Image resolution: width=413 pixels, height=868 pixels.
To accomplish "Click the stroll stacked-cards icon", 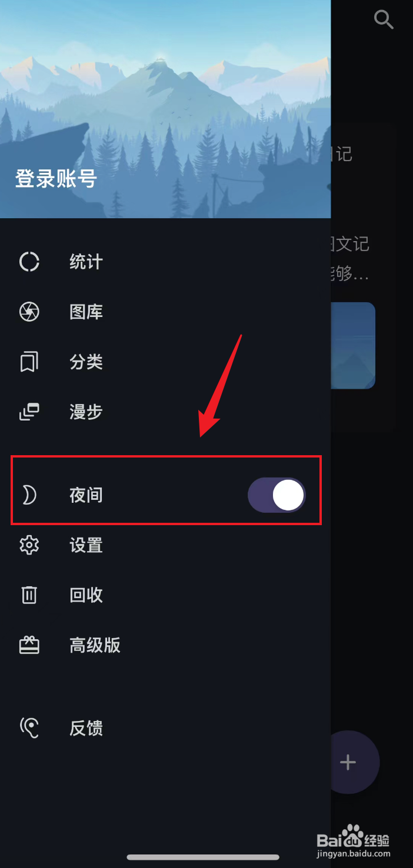I will (x=29, y=412).
